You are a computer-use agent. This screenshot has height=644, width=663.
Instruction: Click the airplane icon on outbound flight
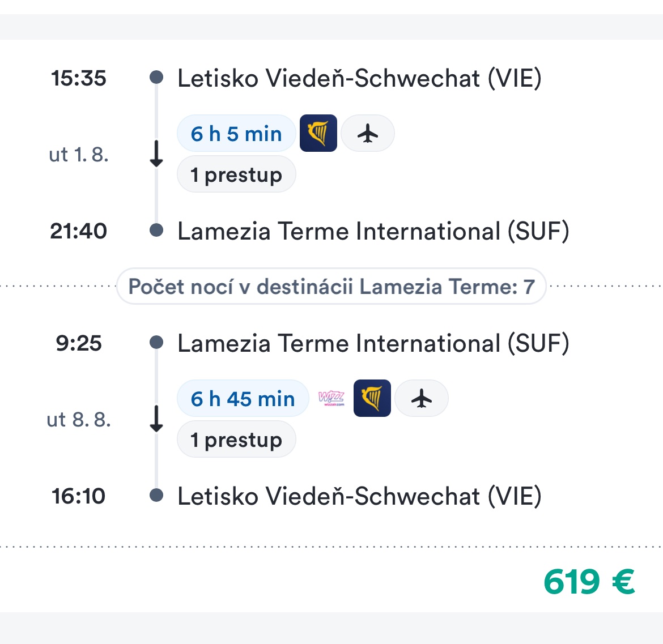(368, 134)
